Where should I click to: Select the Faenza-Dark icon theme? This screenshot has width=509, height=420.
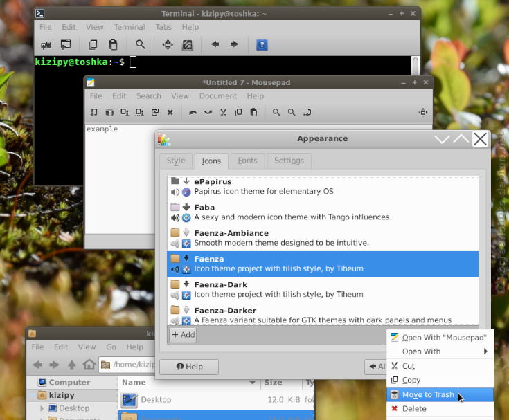point(323,290)
